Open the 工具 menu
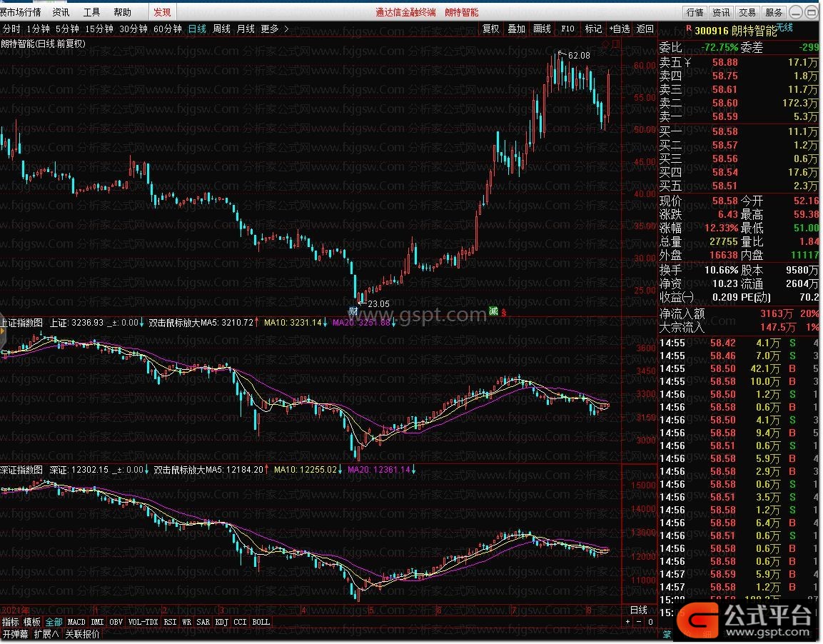Image resolution: width=823 pixels, height=644 pixels. [91, 12]
